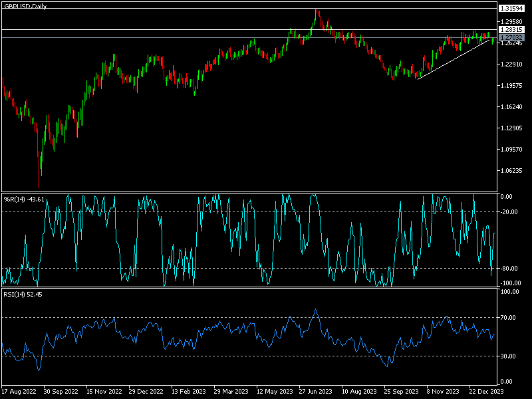Click the 30 Sep 2022 date label
The height and width of the screenshot is (399, 532).
(x=61, y=391)
